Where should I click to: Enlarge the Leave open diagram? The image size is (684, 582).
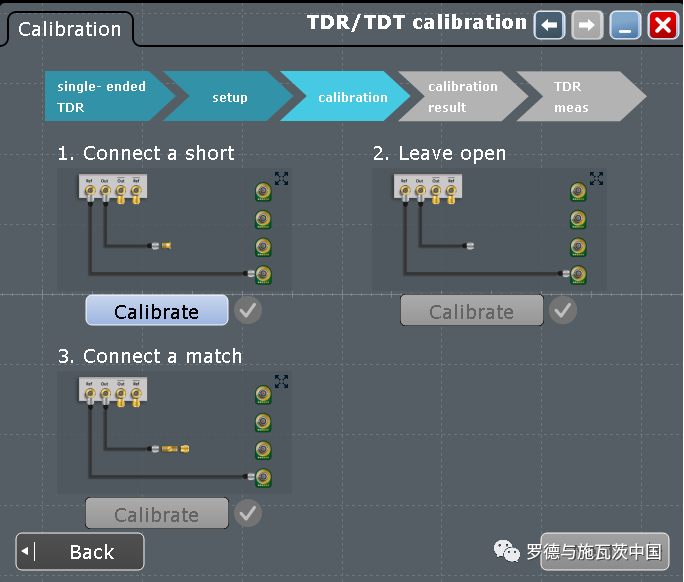tap(597, 178)
